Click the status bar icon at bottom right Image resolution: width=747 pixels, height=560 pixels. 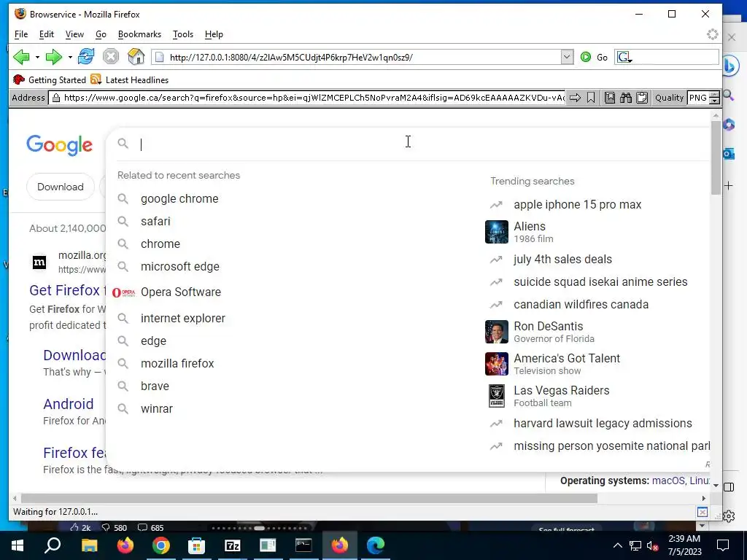pyautogui.click(x=703, y=512)
